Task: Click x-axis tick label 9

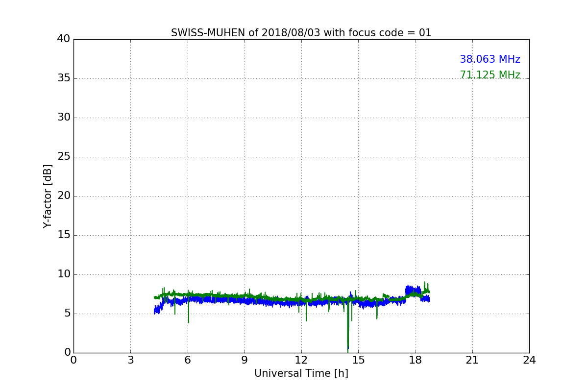Action: click(x=245, y=360)
